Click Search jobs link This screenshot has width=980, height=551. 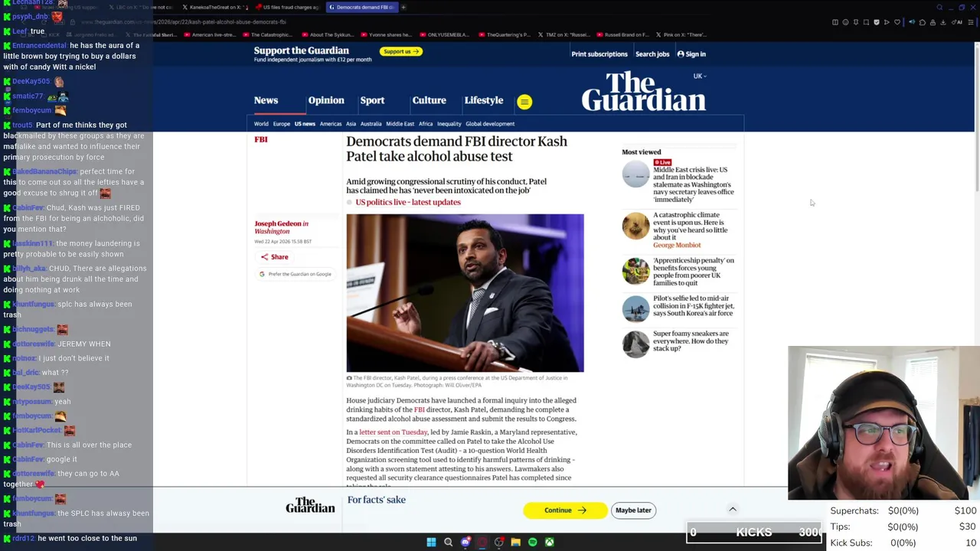coord(652,54)
